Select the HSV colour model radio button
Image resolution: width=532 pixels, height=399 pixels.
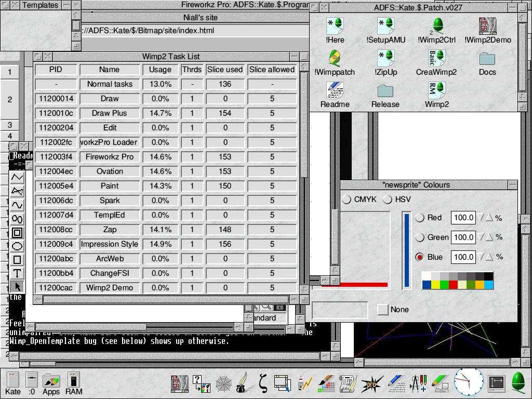(388, 199)
